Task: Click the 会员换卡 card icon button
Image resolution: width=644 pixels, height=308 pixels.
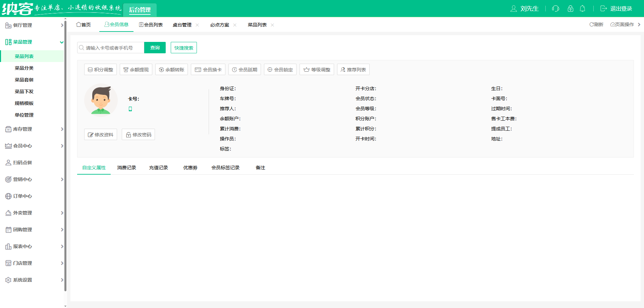Action: (x=198, y=69)
